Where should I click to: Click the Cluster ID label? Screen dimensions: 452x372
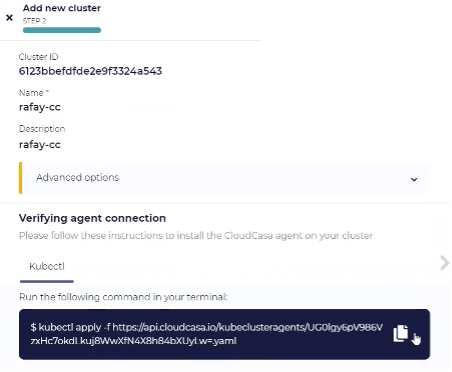click(39, 57)
